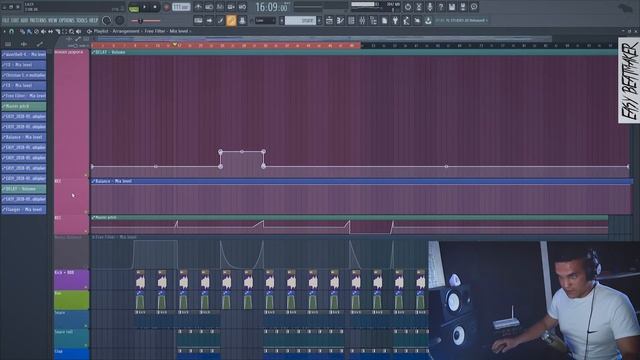The height and width of the screenshot is (360, 640).
Task: Toggle the wait-for-input icon
Action: point(209,7)
